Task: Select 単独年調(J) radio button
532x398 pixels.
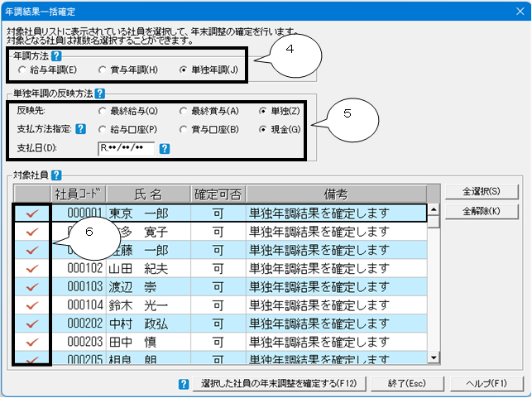Action: pyautogui.click(x=209, y=70)
